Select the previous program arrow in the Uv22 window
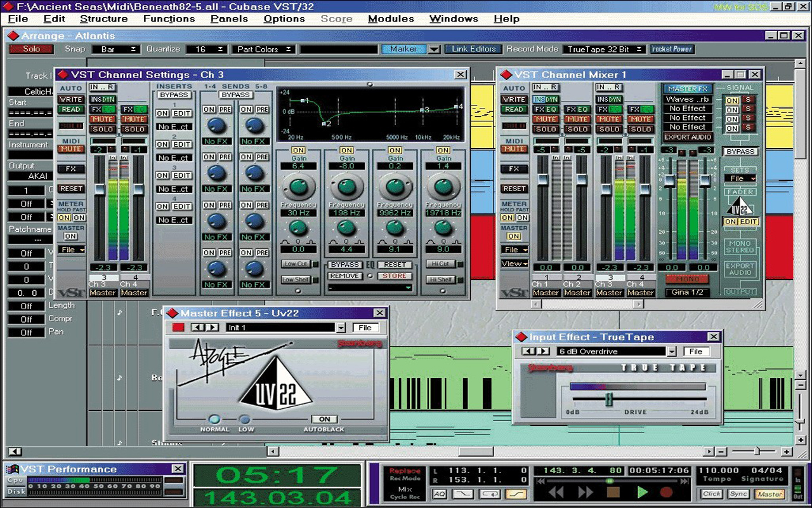Image resolution: width=812 pixels, height=508 pixels. click(x=197, y=328)
